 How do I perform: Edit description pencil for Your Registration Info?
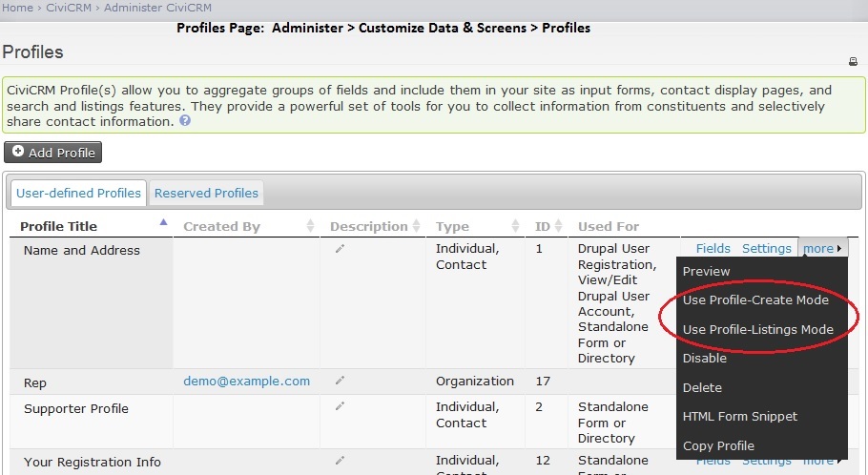pyautogui.click(x=340, y=460)
